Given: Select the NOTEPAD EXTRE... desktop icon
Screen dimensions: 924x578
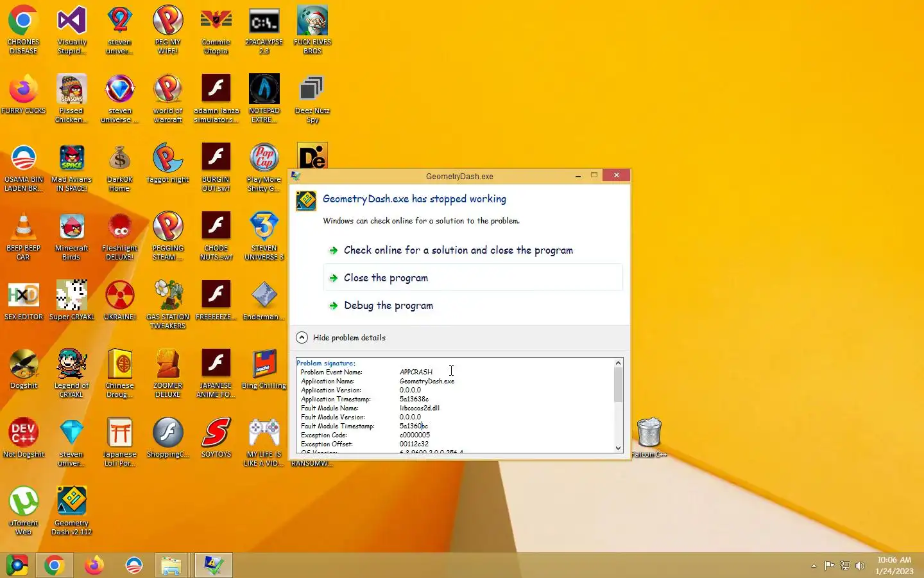Looking at the screenshot, I should 264,98.
